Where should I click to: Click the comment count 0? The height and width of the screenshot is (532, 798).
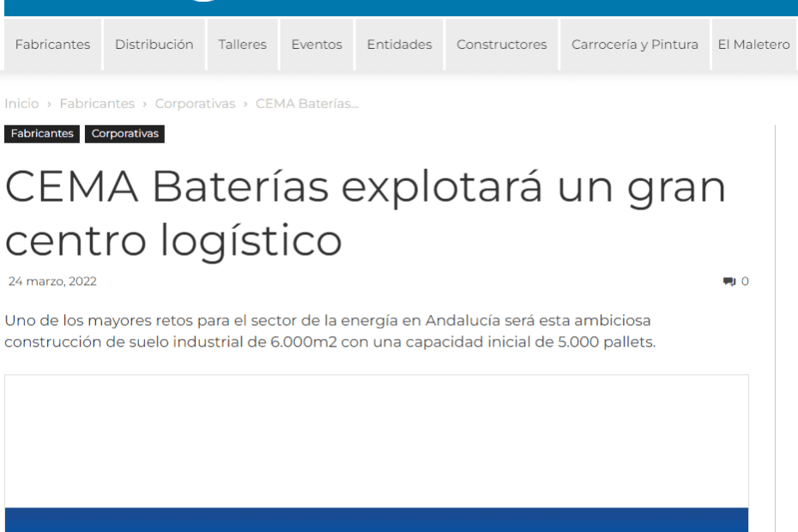tap(745, 281)
